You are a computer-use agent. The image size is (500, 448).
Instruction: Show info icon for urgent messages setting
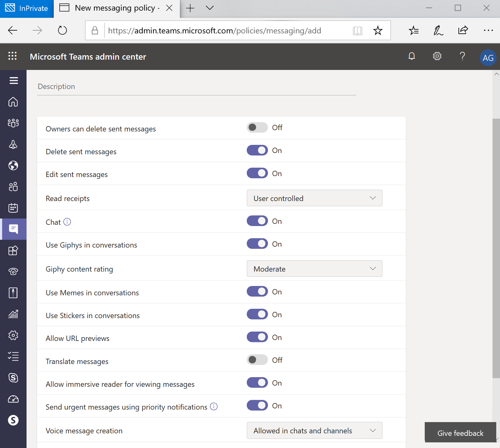[214, 407]
